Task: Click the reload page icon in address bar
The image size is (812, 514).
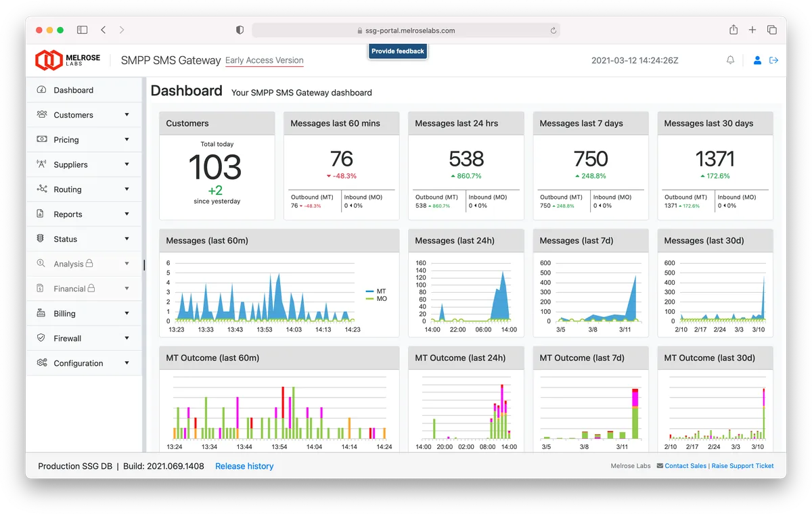Action: tap(554, 30)
